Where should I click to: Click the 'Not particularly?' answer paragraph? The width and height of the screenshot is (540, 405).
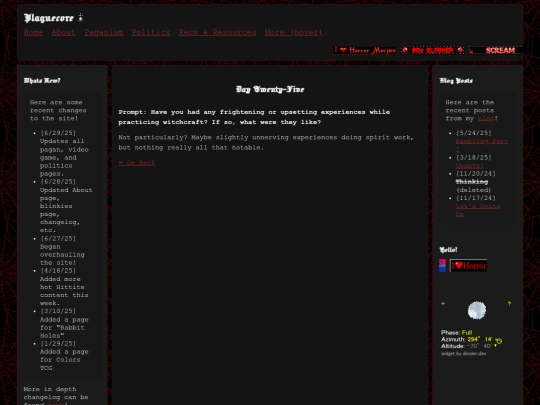tap(266, 142)
